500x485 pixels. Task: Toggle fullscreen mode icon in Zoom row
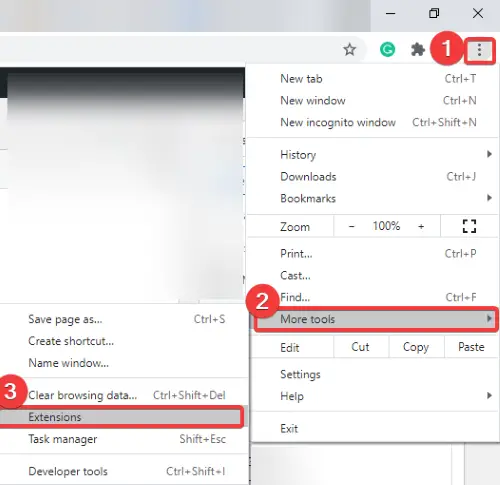[469, 226]
